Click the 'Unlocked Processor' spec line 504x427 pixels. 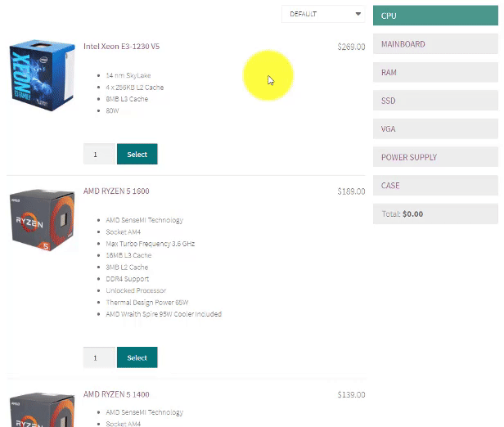(136, 290)
